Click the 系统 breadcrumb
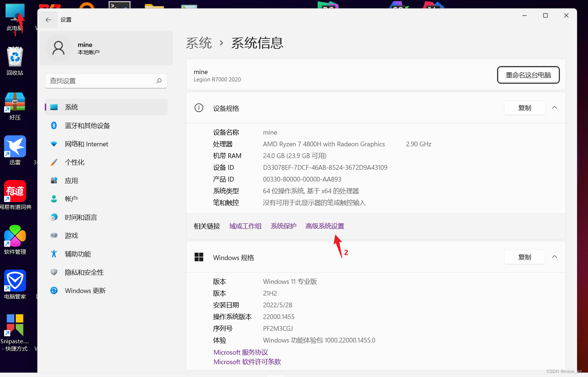The width and height of the screenshot is (588, 377). (199, 43)
